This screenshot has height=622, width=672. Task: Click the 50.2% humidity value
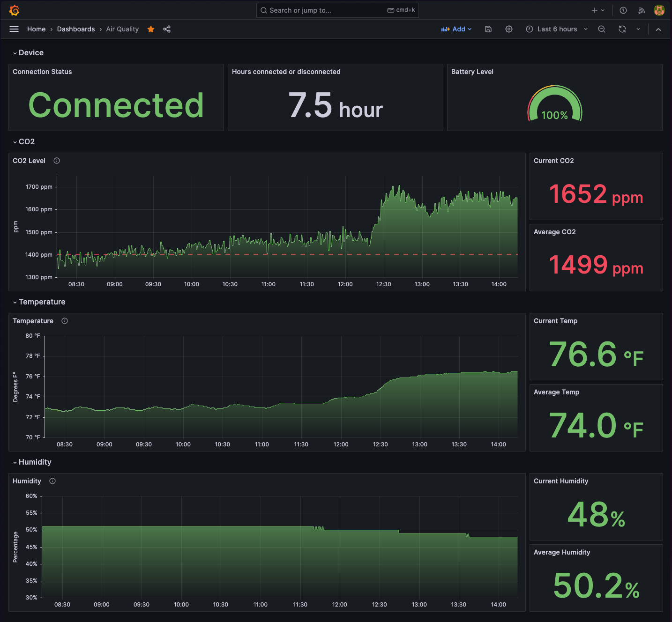pos(596,586)
